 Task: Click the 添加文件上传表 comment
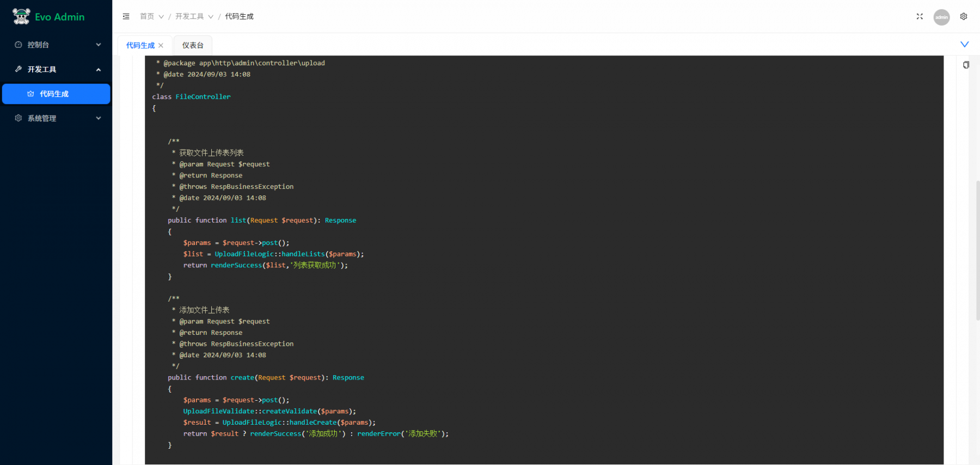[x=204, y=310]
